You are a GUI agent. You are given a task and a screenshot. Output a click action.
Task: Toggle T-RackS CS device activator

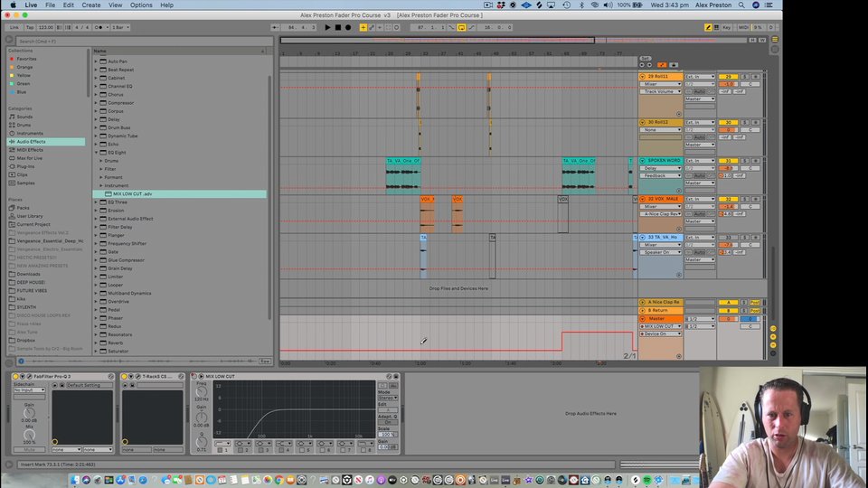pos(125,376)
